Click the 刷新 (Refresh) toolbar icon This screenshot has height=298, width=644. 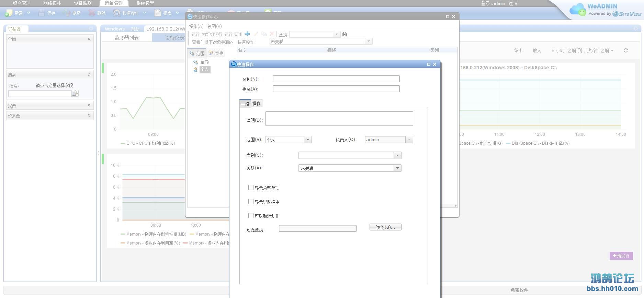click(66, 13)
